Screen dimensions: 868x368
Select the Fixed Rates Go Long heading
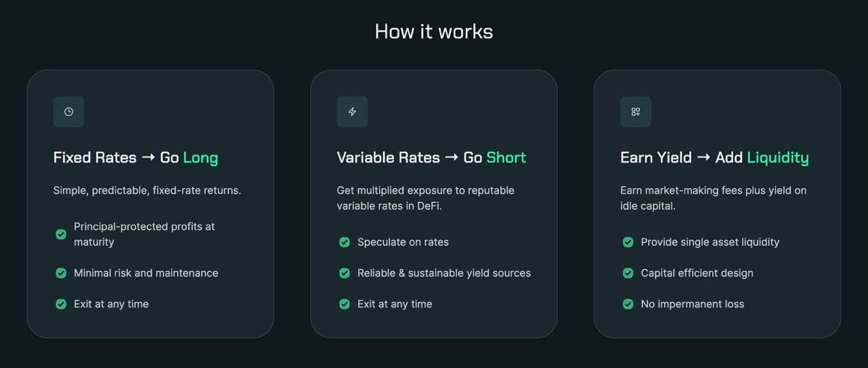136,158
